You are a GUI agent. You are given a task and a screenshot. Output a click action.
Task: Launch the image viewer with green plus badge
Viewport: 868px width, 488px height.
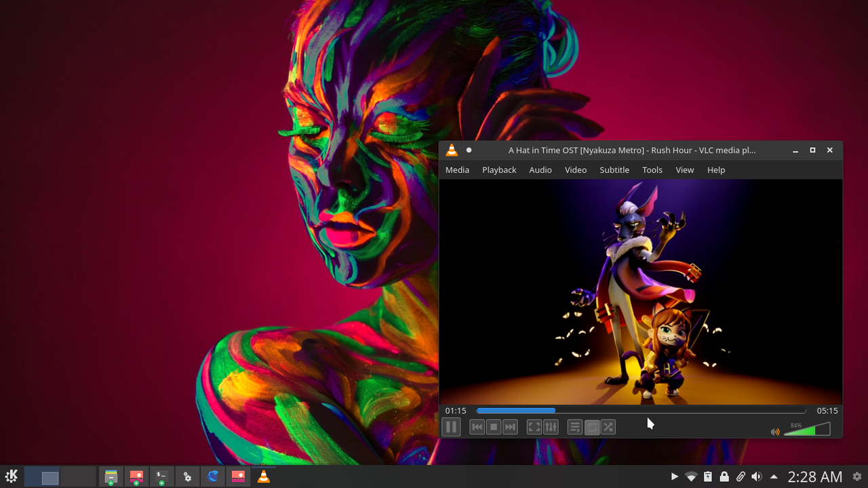point(136,476)
